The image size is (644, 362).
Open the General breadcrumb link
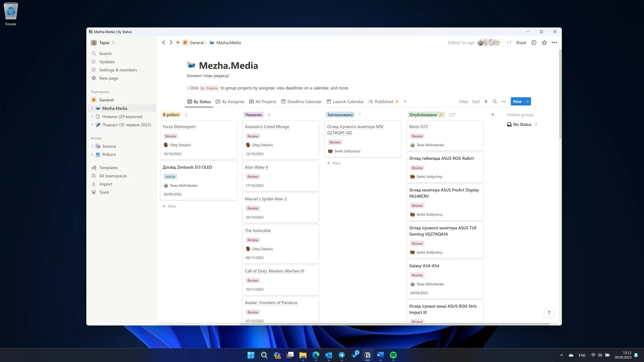193,43
